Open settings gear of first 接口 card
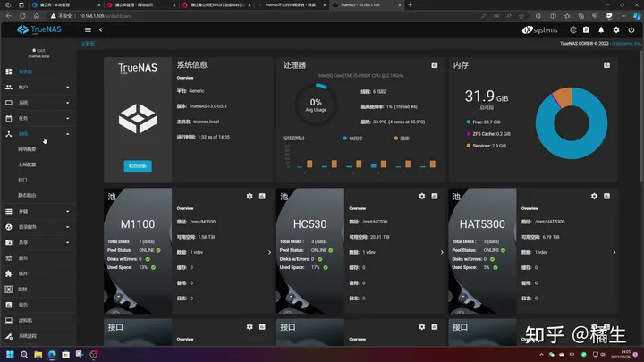 click(250, 327)
